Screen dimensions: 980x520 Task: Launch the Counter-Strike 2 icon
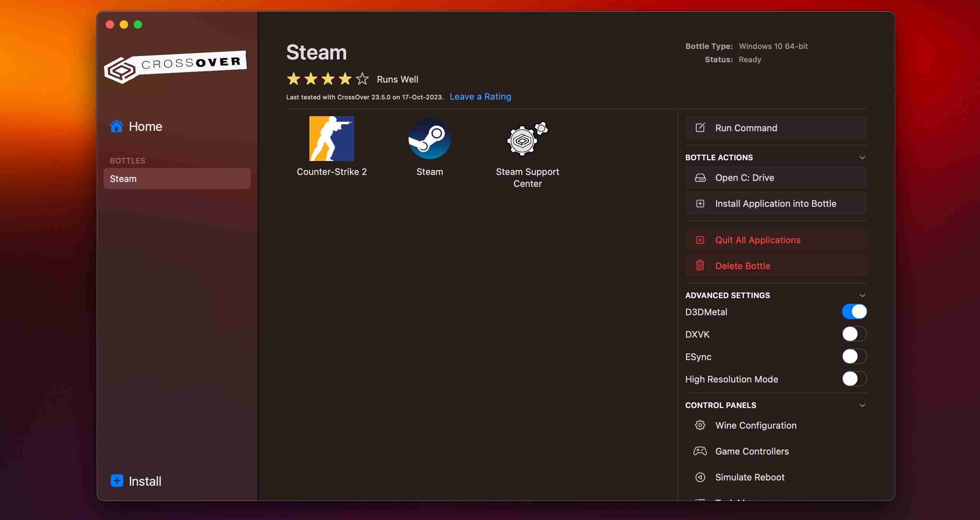pos(331,138)
